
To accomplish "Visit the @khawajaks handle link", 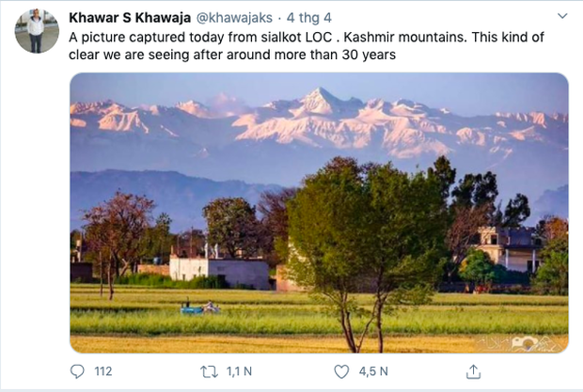I will [x=234, y=18].
